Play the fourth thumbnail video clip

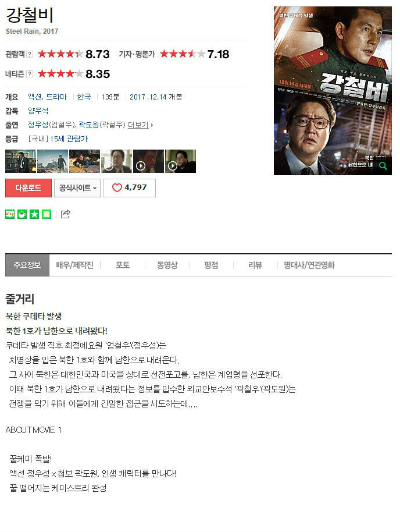116,161
